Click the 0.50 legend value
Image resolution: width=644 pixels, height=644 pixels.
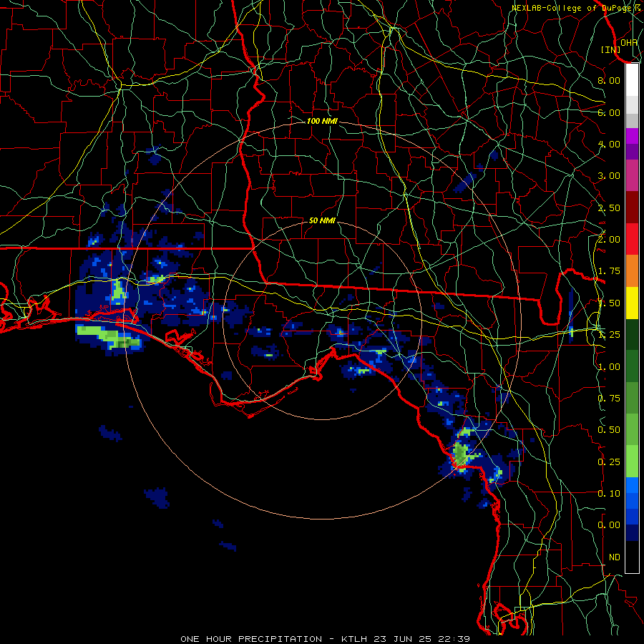pos(609,430)
